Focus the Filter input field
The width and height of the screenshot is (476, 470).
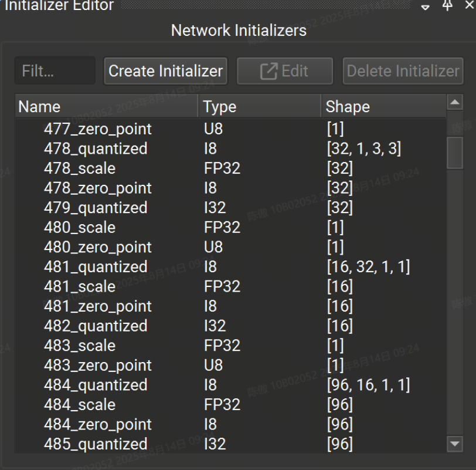[x=55, y=71]
